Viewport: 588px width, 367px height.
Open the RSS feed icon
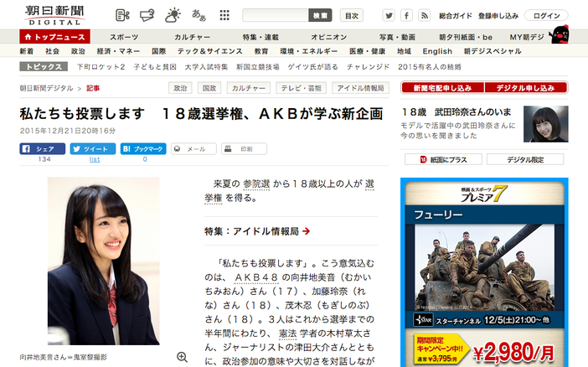tap(424, 15)
